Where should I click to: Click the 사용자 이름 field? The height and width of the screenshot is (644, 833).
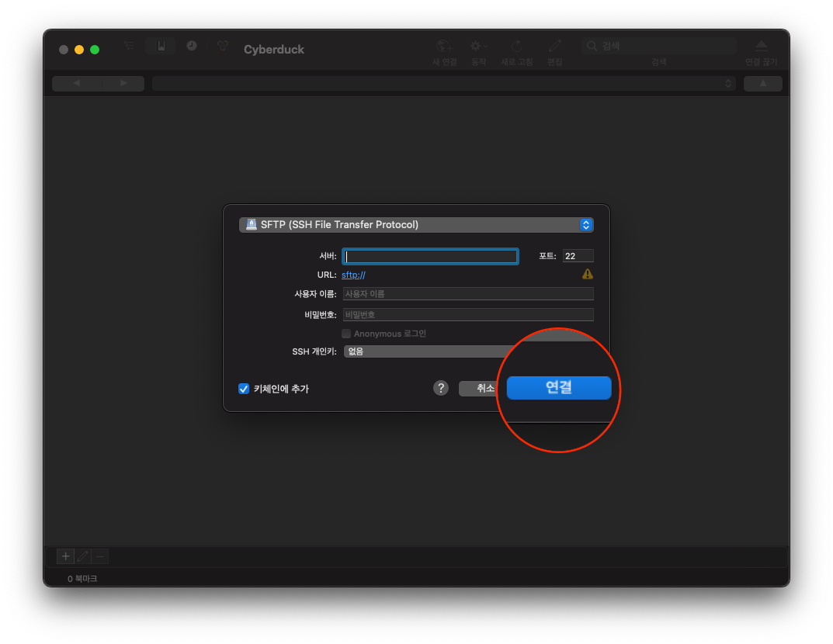(468, 293)
